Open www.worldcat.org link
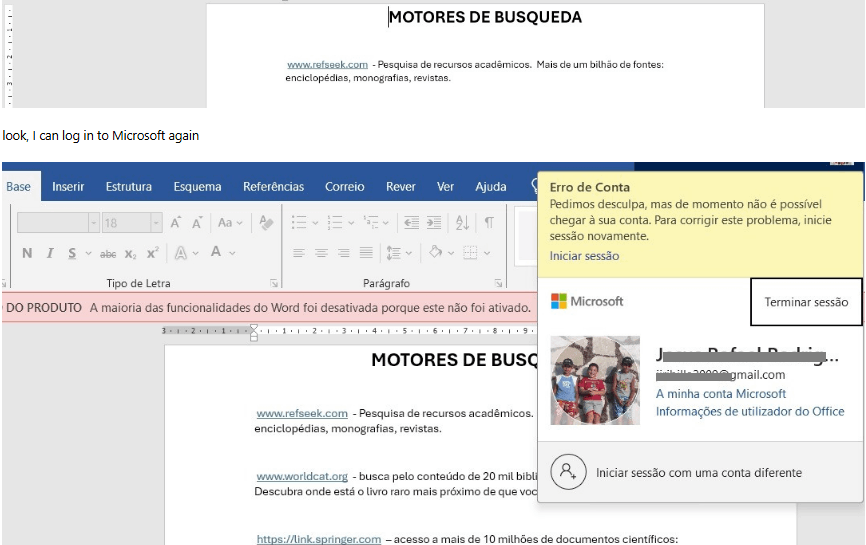Image resolution: width=866 pixels, height=545 pixels. pyautogui.click(x=302, y=476)
